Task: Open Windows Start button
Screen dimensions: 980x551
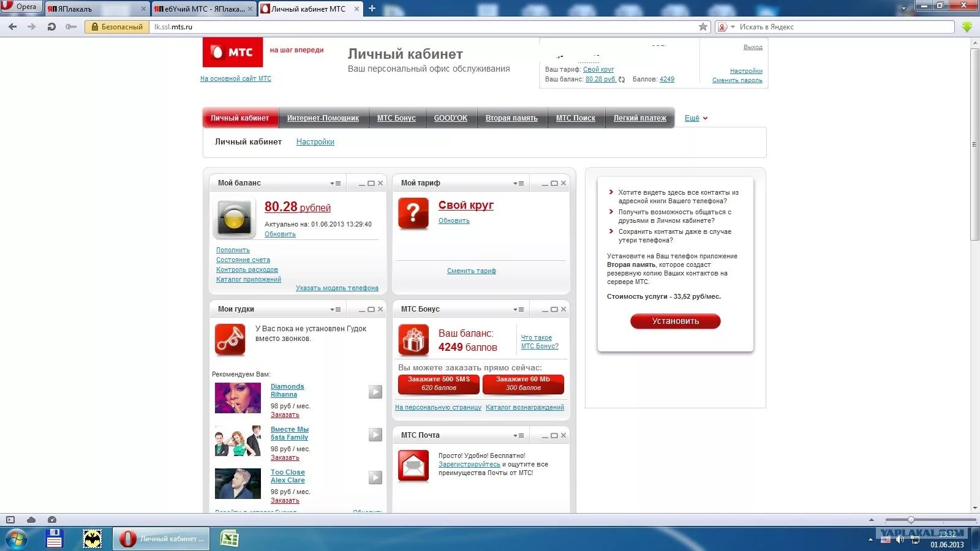Action: 16,539
